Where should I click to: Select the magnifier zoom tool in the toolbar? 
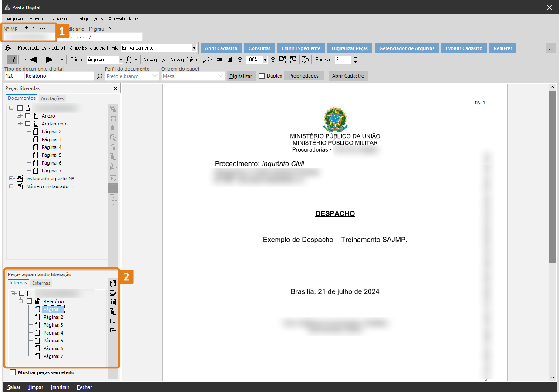point(206,60)
